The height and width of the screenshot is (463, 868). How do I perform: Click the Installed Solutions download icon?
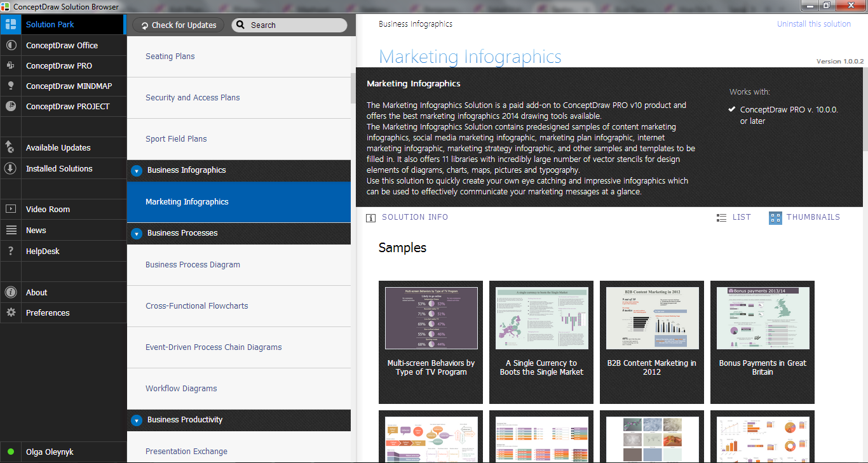pyautogui.click(x=10, y=168)
